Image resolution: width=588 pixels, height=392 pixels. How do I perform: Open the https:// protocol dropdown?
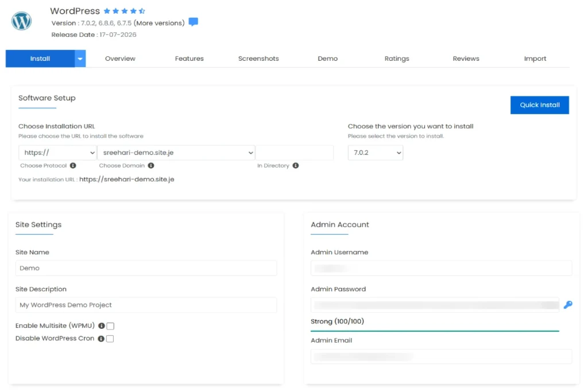click(58, 153)
